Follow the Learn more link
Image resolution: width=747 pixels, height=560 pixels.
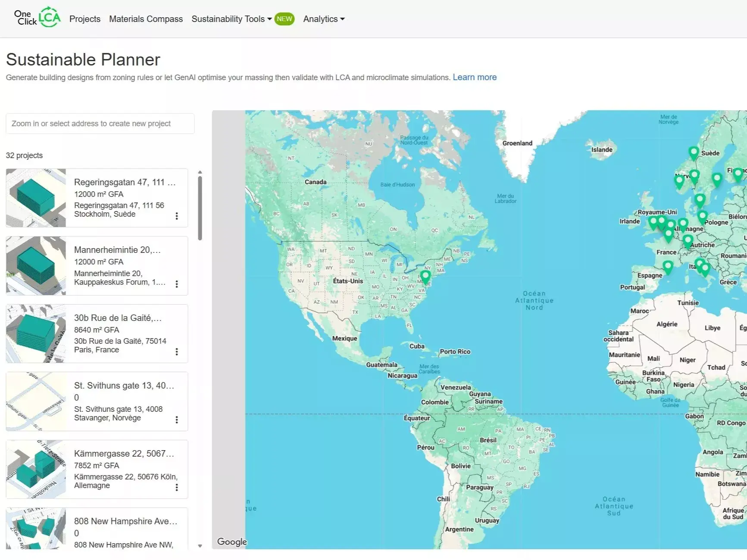(475, 77)
